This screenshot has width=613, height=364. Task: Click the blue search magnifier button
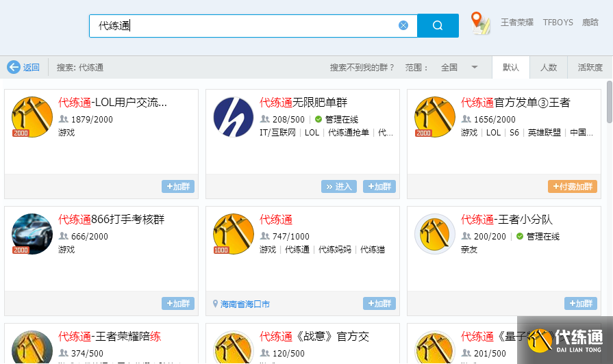click(x=438, y=26)
